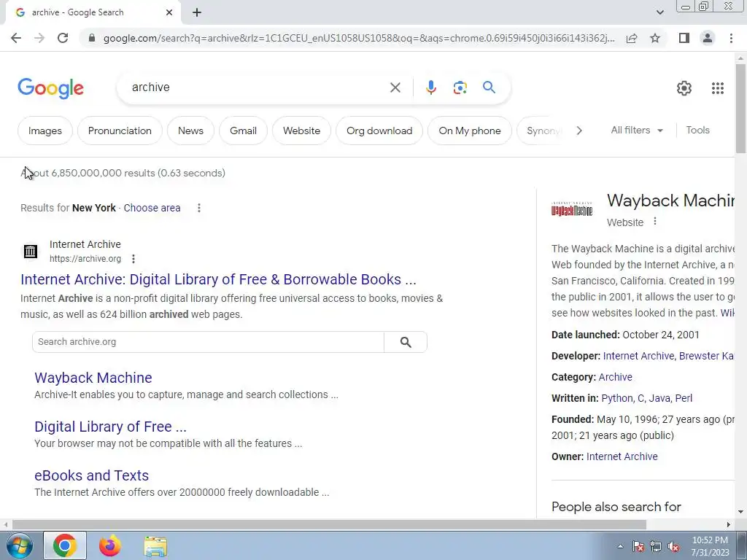Click the vertical scrollbar thumb
This screenshot has width=747, height=560.
740,109
